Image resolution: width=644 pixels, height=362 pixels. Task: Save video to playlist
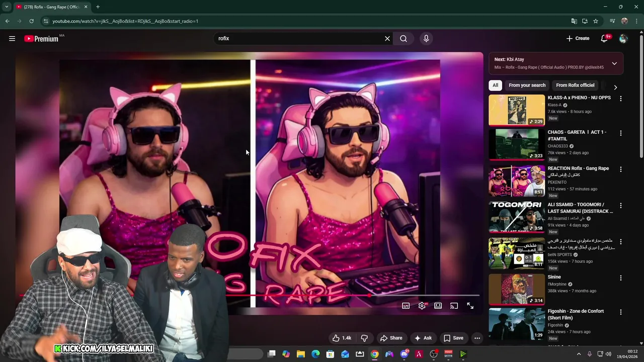(x=453, y=338)
